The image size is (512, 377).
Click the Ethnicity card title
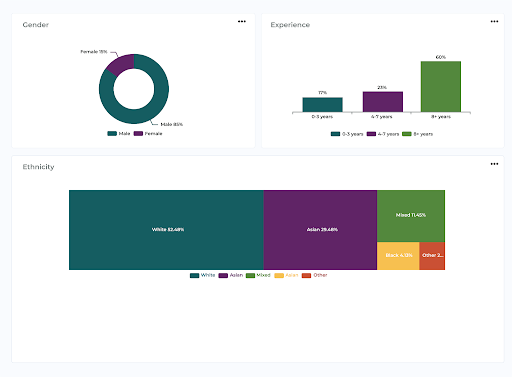[38, 167]
